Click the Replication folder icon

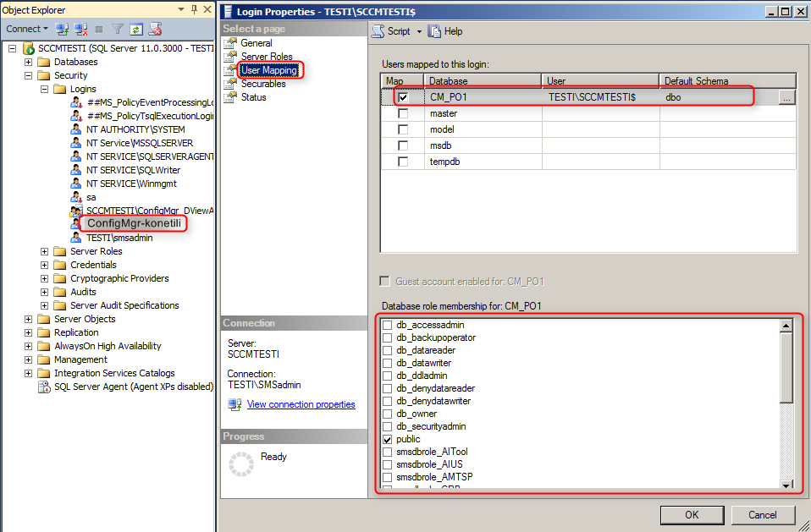pyautogui.click(x=45, y=332)
